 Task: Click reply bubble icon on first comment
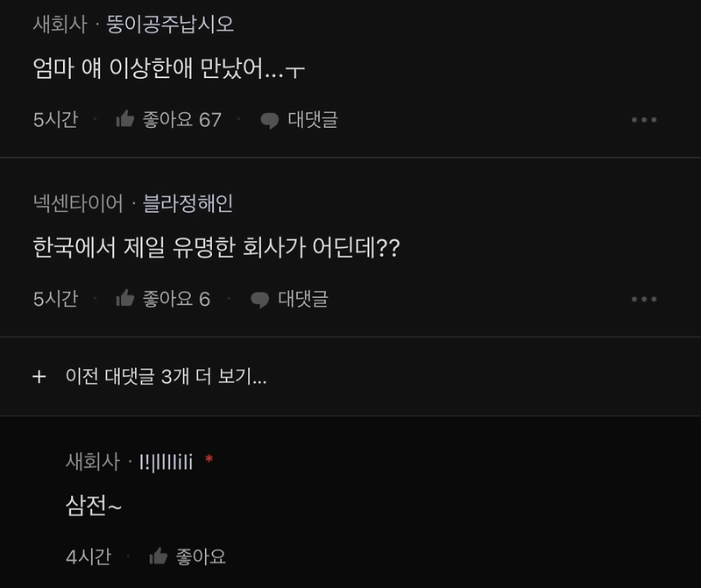270,120
